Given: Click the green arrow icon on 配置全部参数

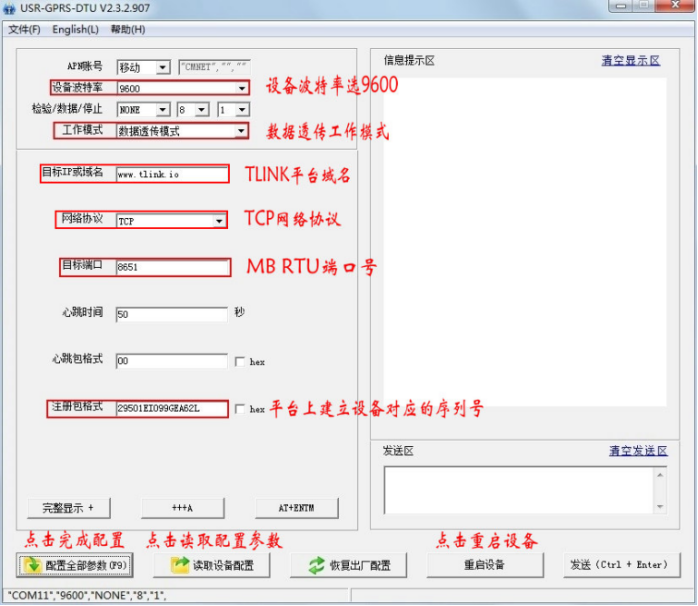Looking at the screenshot, I should tap(33, 565).
